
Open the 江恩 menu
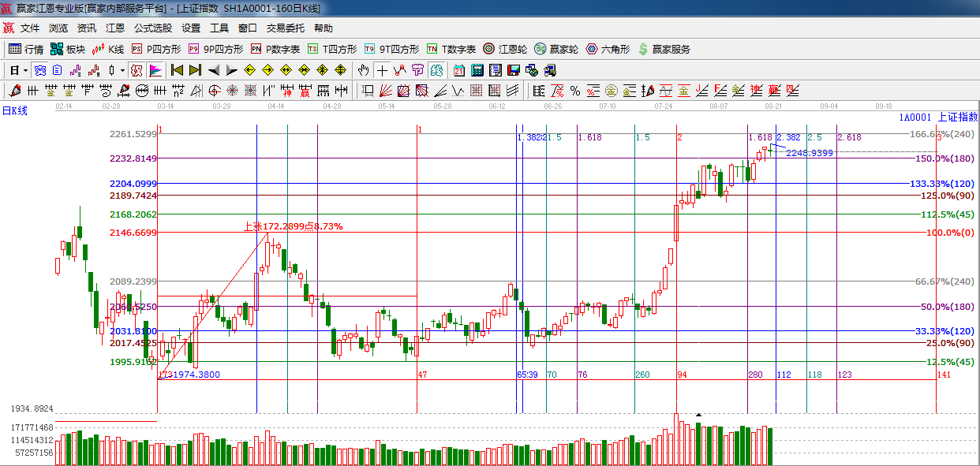coord(115,28)
